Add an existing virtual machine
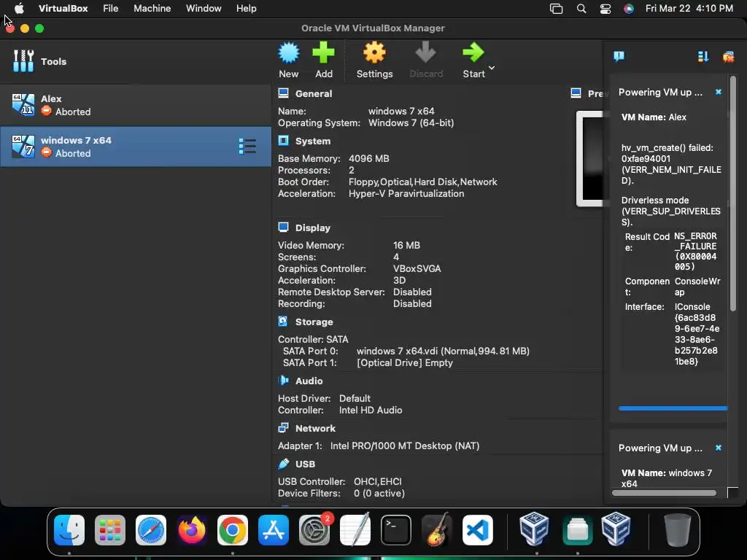The height and width of the screenshot is (560, 747). [323, 60]
